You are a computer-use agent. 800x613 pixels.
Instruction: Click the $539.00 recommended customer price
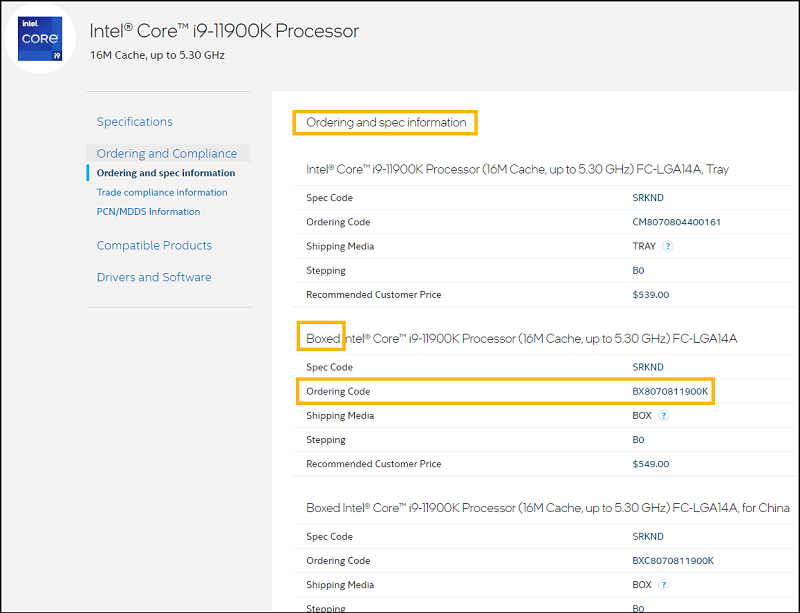[x=651, y=295]
